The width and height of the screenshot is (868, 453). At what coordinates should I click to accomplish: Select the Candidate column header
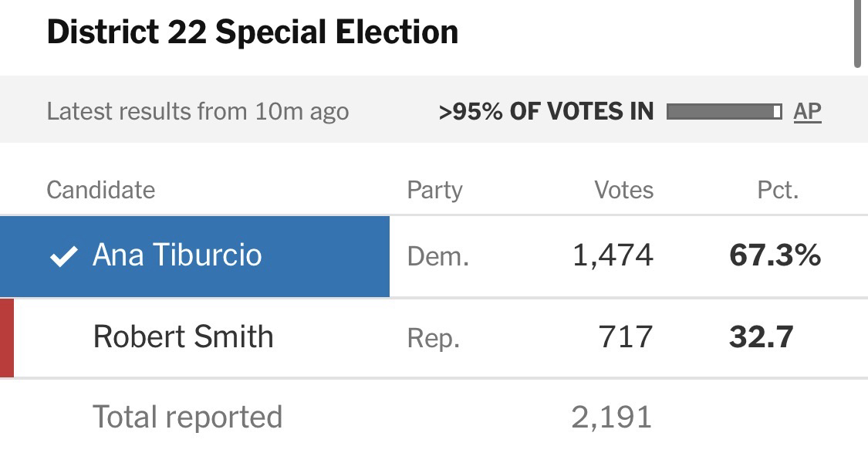click(x=100, y=190)
